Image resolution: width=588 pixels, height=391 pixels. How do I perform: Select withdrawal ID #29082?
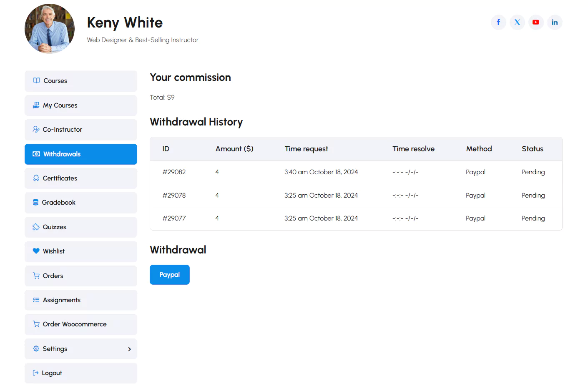pyautogui.click(x=174, y=172)
